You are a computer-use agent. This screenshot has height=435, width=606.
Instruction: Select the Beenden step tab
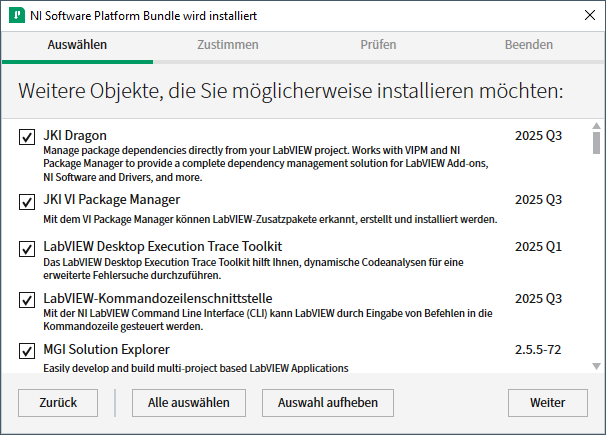pos(529,46)
